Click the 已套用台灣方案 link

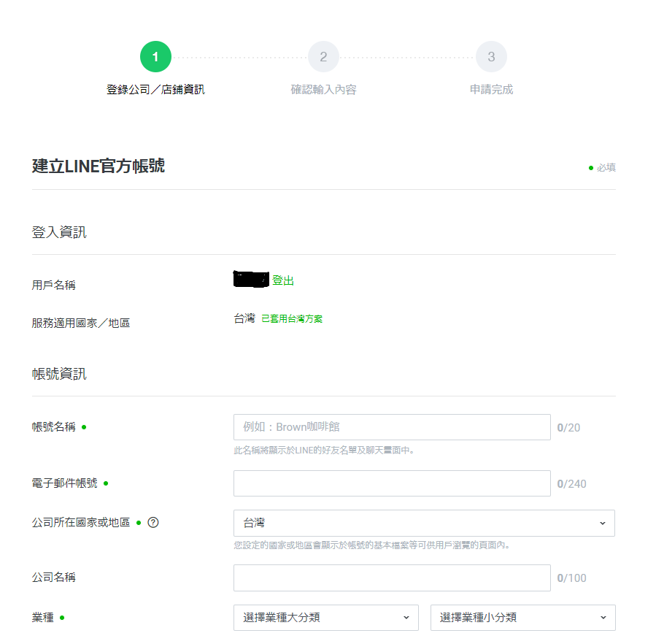coord(292,318)
